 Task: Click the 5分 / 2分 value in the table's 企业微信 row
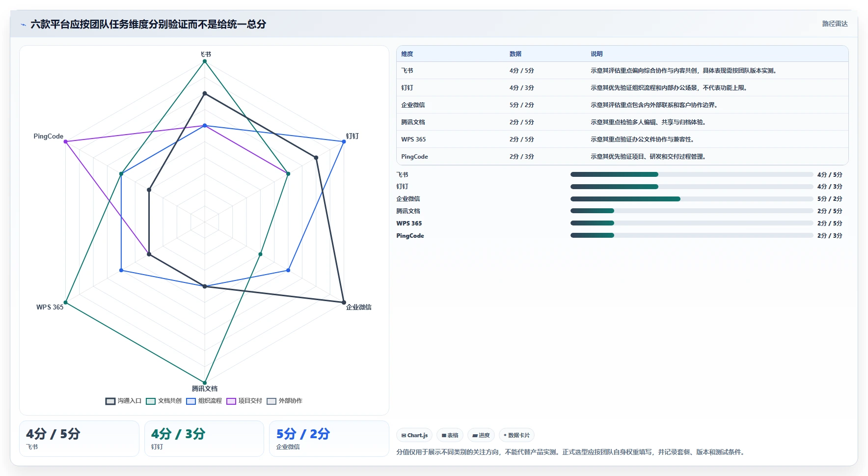pyautogui.click(x=521, y=105)
